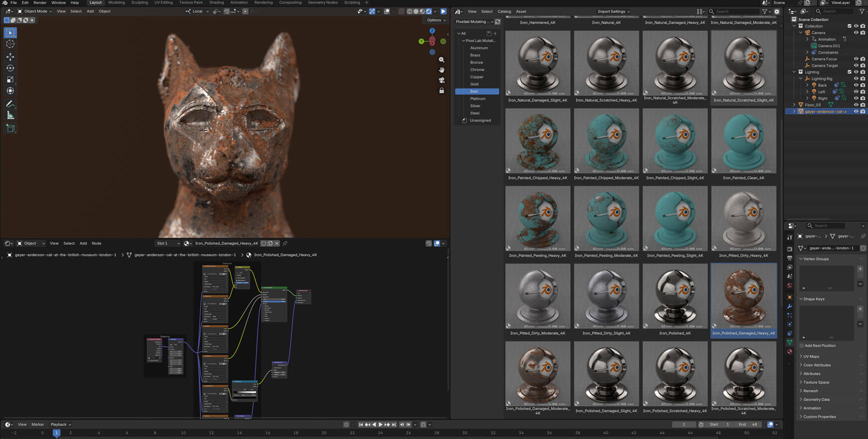Enable rendered viewport shading mode
Screen dimensions: 868x439
[429, 11]
